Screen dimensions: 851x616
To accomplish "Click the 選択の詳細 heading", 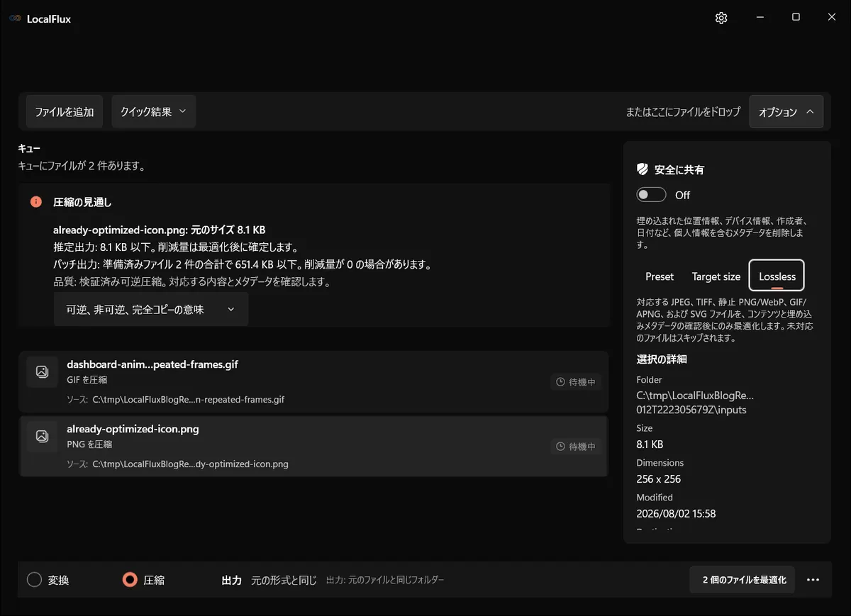I will click(x=662, y=359).
